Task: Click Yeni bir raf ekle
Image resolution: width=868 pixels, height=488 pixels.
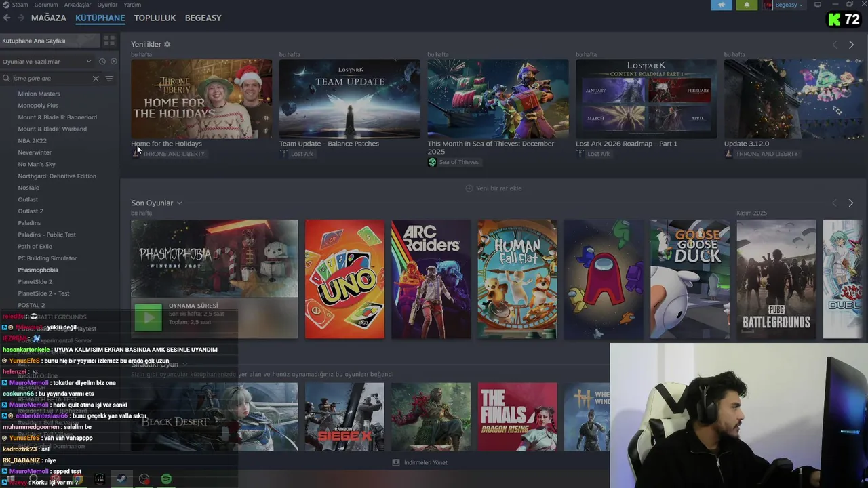Action: [x=494, y=188]
